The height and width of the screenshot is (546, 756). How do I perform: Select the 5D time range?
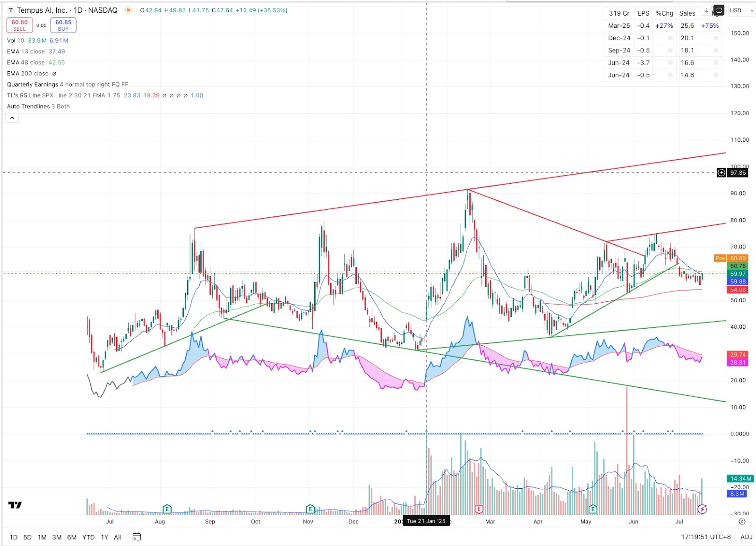click(27, 537)
